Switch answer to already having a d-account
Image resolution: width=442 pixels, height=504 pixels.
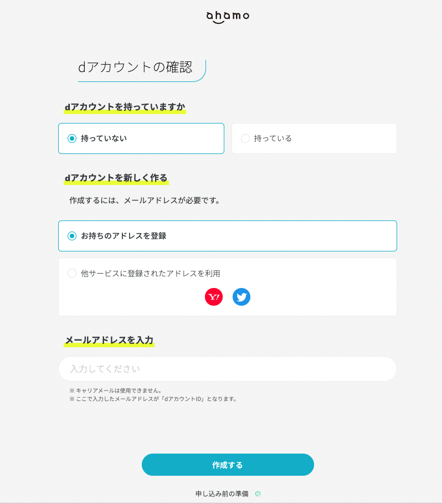pyautogui.click(x=245, y=138)
